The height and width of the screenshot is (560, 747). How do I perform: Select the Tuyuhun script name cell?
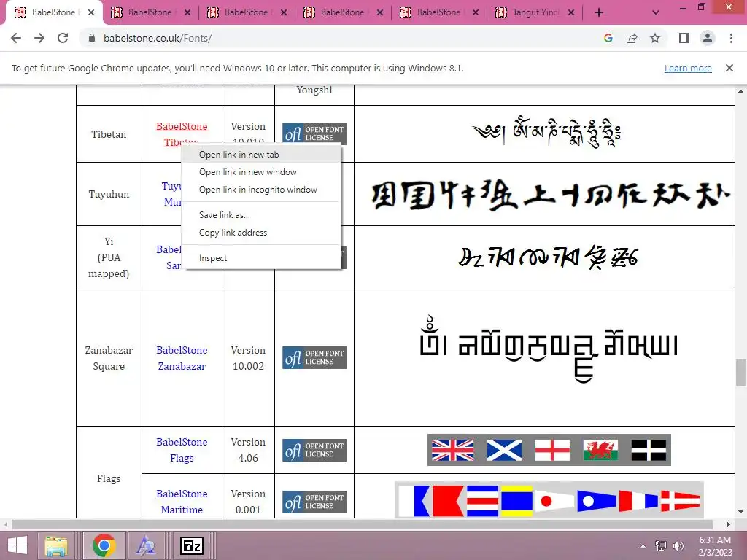pyautogui.click(x=109, y=194)
